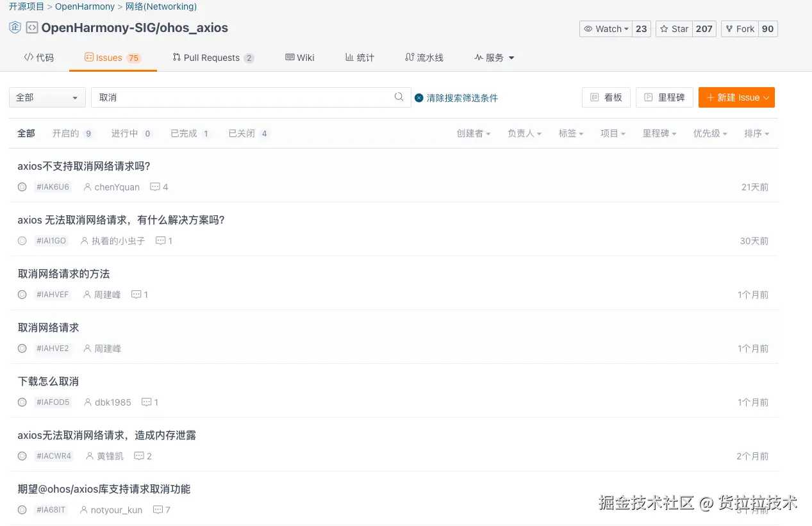
Task: Click status circle icon for issue #IAFOD5
Action: click(22, 402)
